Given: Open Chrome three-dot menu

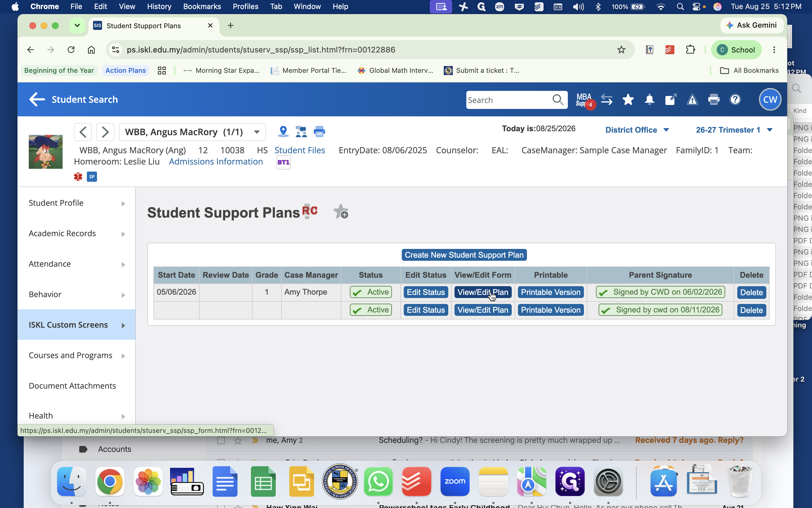Looking at the screenshot, I should click(774, 50).
